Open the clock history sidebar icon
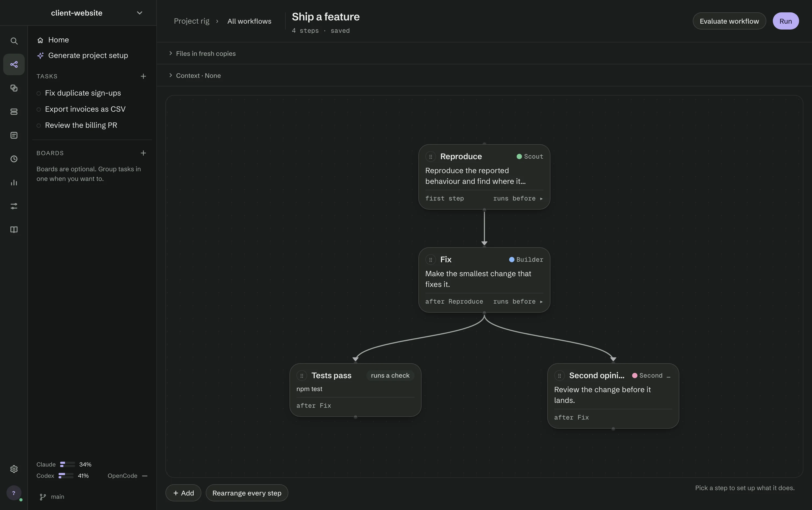 pos(14,159)
